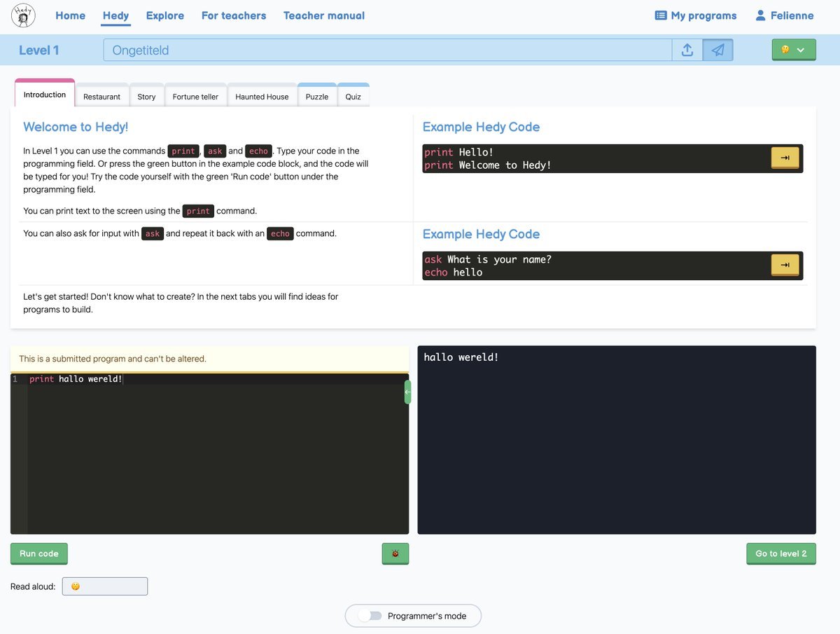Screen dimensions: 840x634
Task: Open My programs list icon
Action: click(661, 15)
